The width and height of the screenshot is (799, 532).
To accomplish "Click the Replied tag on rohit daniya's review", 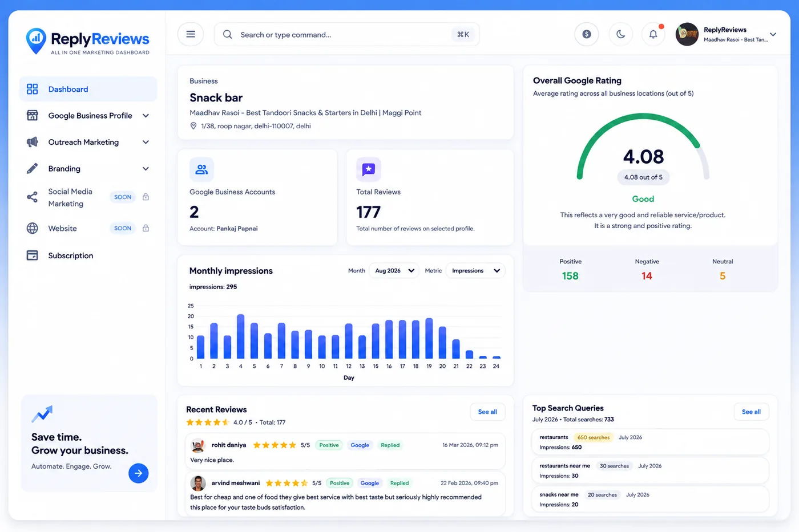I will pyautogui.click(x=390, y=445).
